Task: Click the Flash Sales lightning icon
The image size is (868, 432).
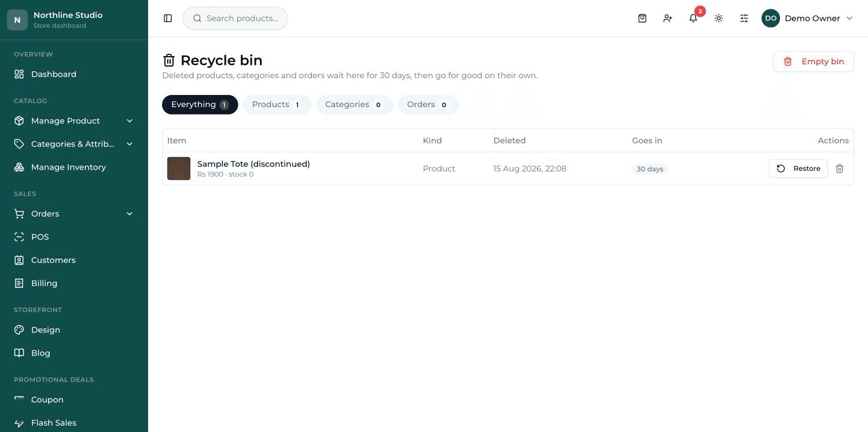Action: click(x=19, y=423)
